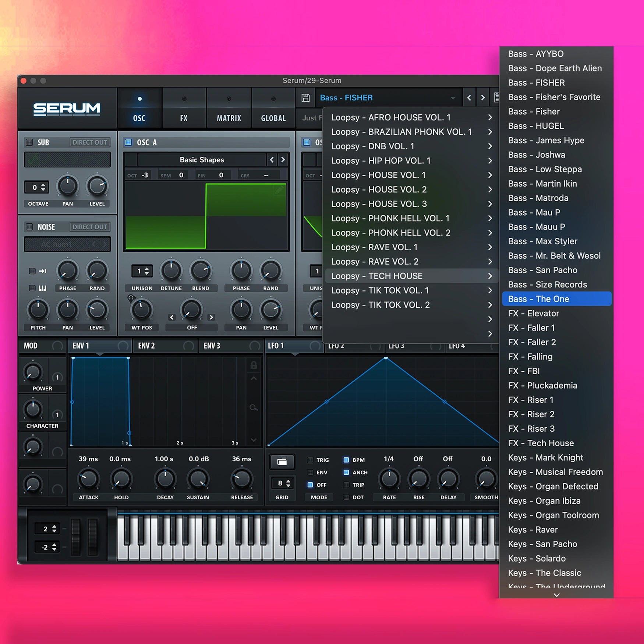Open the GLOBAL tab

tap(273, 108)
